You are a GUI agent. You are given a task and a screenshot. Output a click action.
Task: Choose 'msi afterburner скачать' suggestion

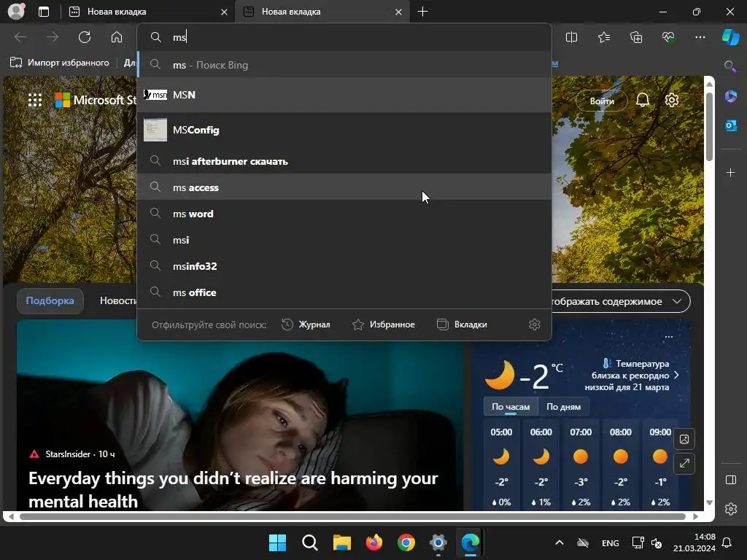tap(344, 161)
